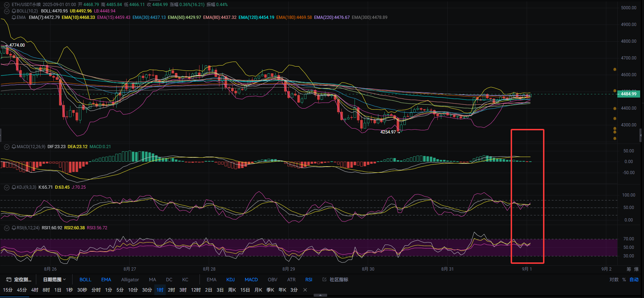Image resolution: width=644 pixels, height=298 pixels.
Task: Select the 1秒 timeframe
Action: pos(69,290)
